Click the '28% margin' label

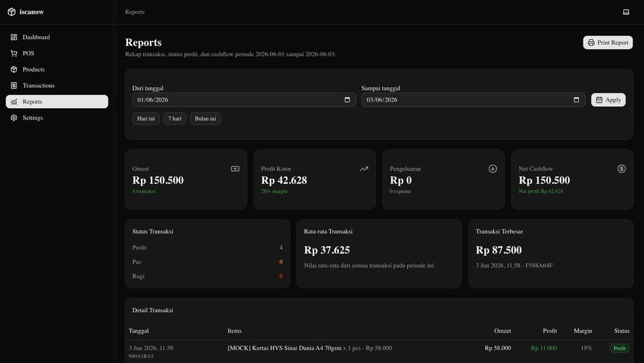tap(274, 191)
